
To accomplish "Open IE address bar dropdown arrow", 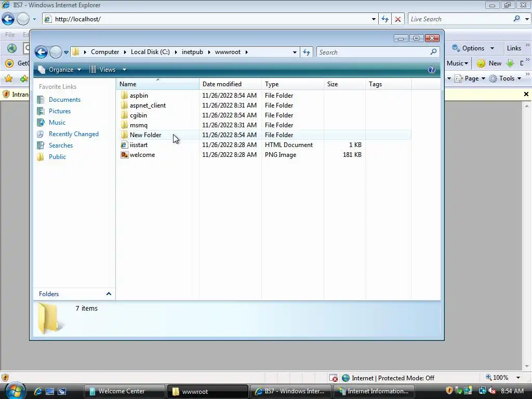I will (x=374, y=19).
